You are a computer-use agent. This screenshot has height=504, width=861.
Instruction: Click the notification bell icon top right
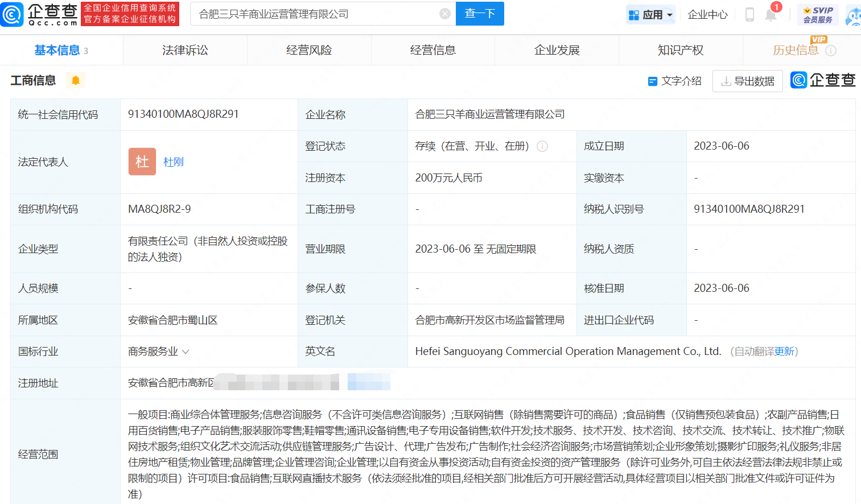pos(771,15)
